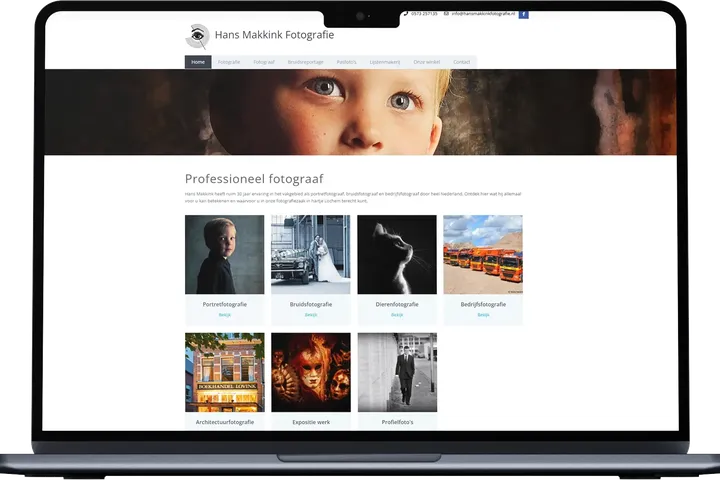Viewport: 720px width, 480px height.
Task: Click the Bekijk link under Bruidsfotografie
Action: pyautogui.click(x=311, y=314)
